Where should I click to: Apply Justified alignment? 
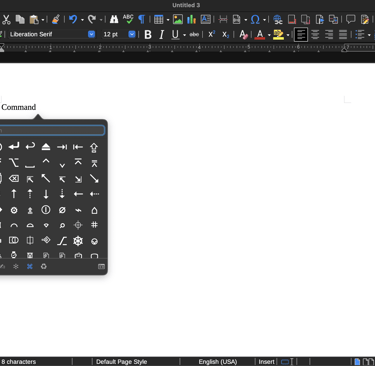tap(343, 34)
